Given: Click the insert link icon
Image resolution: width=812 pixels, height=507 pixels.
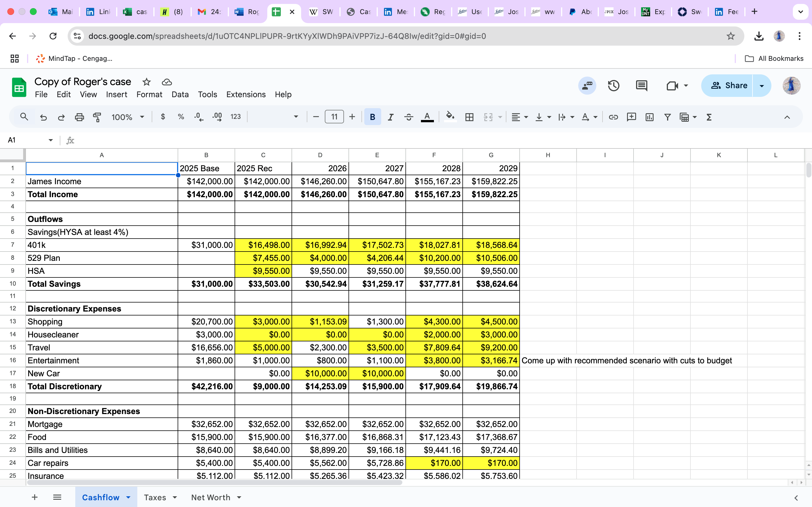Looking at the screenshot, I should [x=613, y=117].
